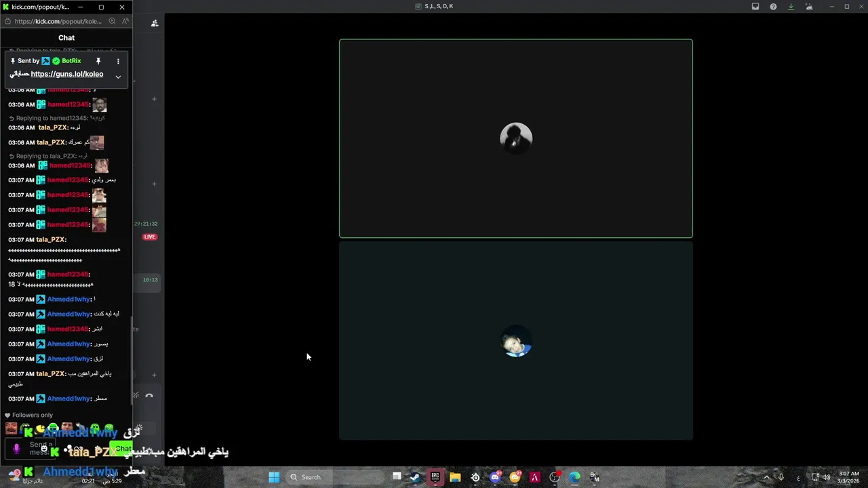This screenshot has height=488, width=868.
Task: Open Discord inbox icon in title bar
Action: click(x=755, y=6)
